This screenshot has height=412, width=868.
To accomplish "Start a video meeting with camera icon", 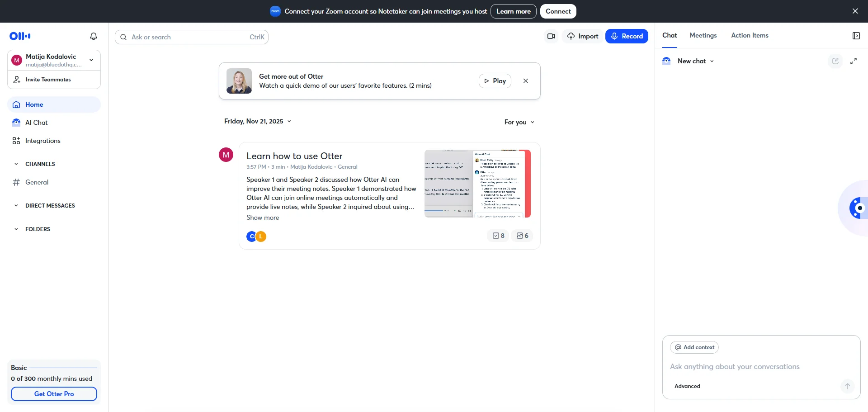I will point(551,36).
